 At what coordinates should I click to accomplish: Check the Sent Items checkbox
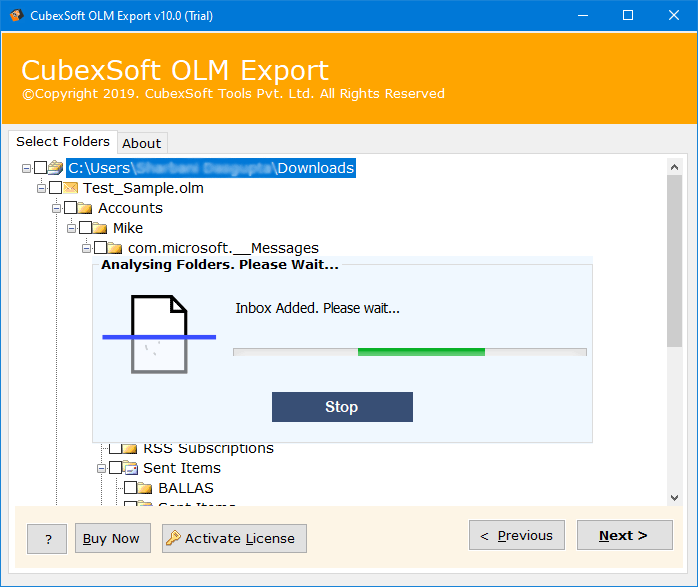(x=115, y=468)
